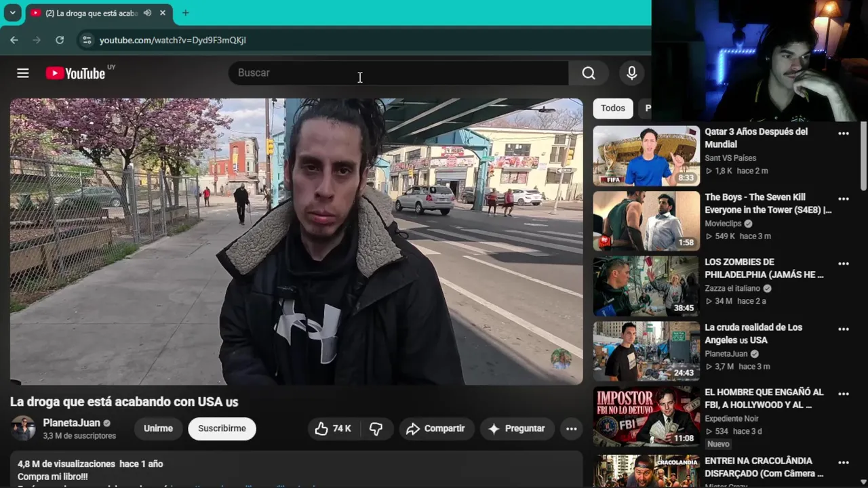Subscribe with the Suscribirme button

tap(222, 428)
